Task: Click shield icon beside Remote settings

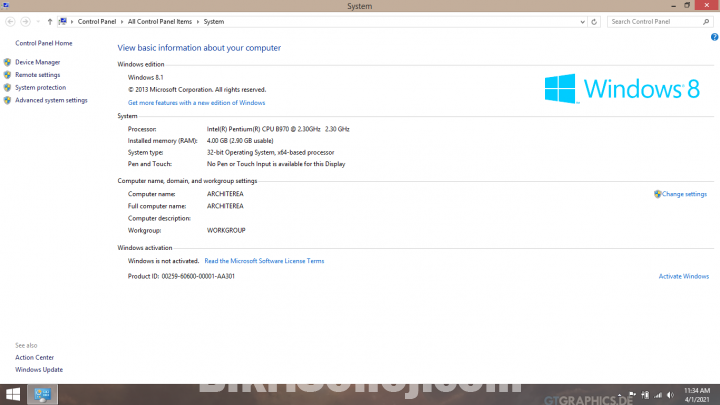Action: (7, 75)
